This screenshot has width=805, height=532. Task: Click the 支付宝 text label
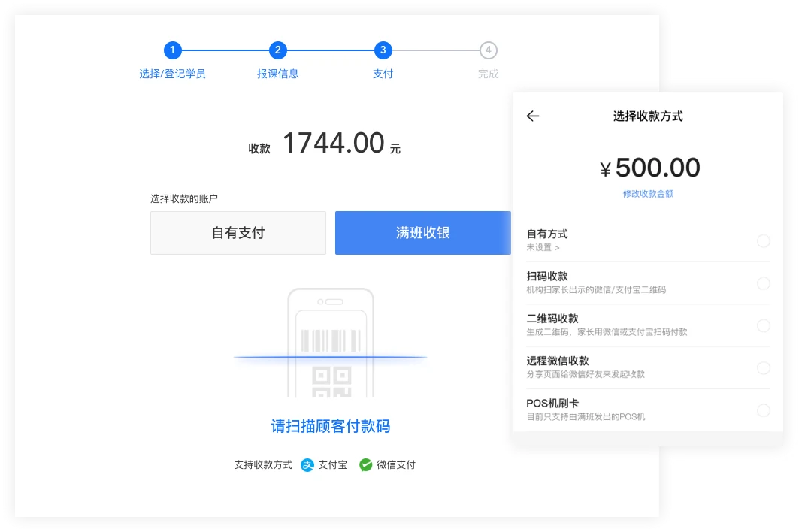coord(333,465)
